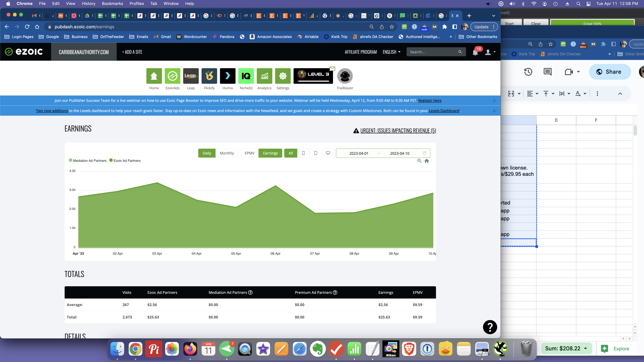Image resolution: width=644 pixels, height=362 pixels.
Task: Select the CARIBBEANAUTHORITY.COM site tab
Action: coord(83,52)
